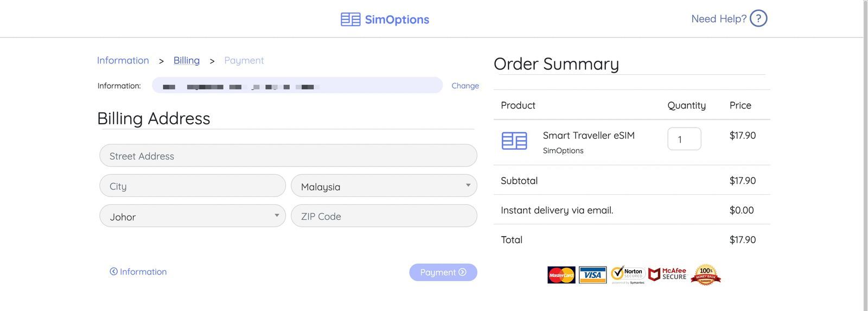Select the Billing breadcrumb step

(x=187, y=60)
